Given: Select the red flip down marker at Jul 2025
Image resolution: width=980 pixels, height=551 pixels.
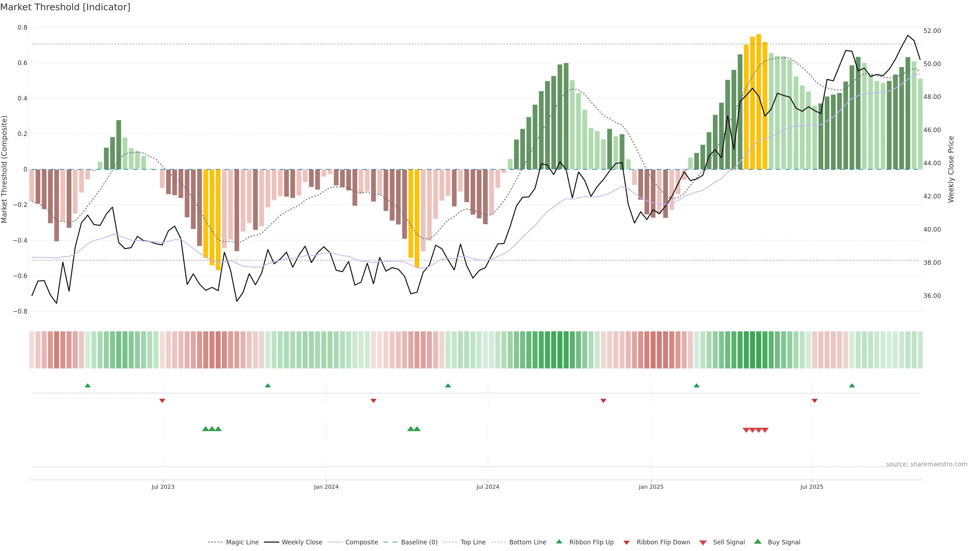Looking at the screenshot, I should 815,401.
